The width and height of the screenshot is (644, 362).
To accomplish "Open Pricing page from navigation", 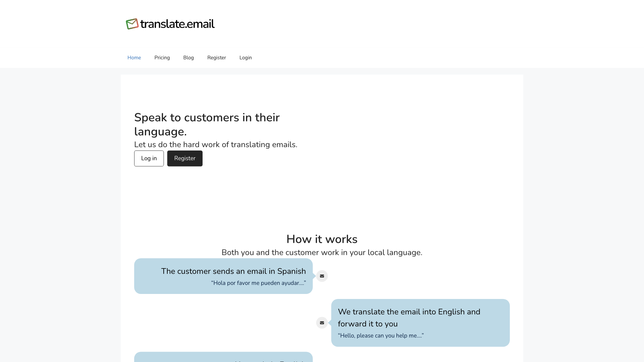I will tap(162, 57).
